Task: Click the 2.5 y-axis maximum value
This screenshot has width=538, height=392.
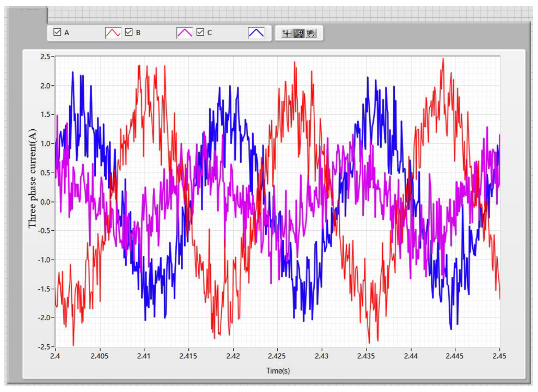Action: [x=45, y=57]
